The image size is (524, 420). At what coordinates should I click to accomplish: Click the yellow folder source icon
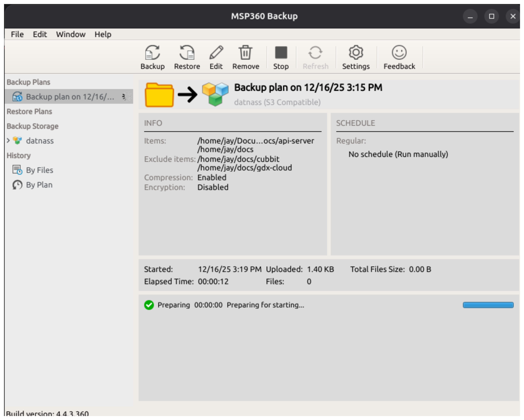coord(159,95)
